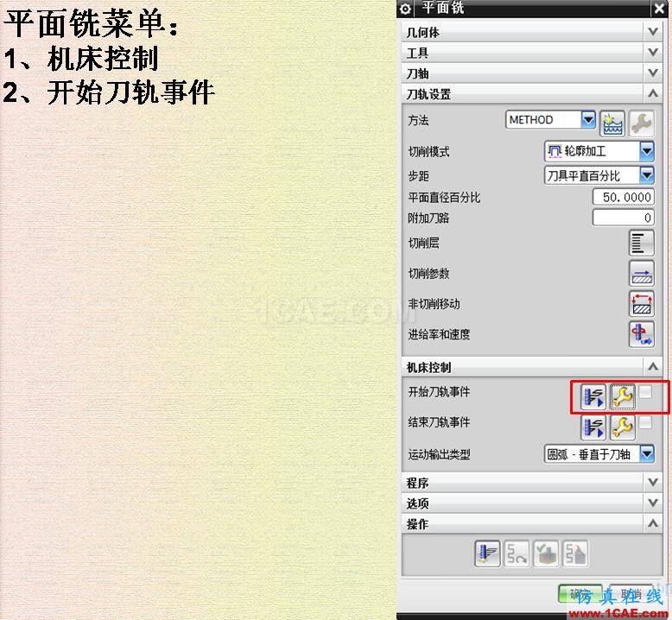Click the 进给率和速度 label
This screenshot has width=672, height=620.
440,334
